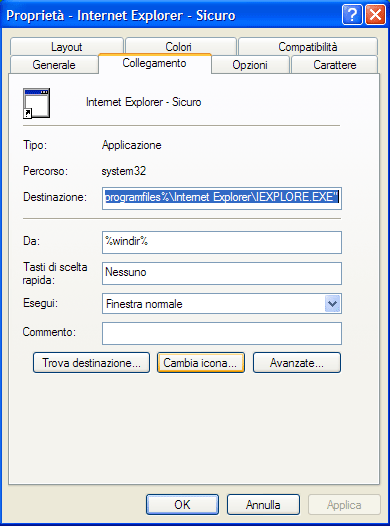
Task: Cancel changes with the Annulla button
Action: coord(263,505)
